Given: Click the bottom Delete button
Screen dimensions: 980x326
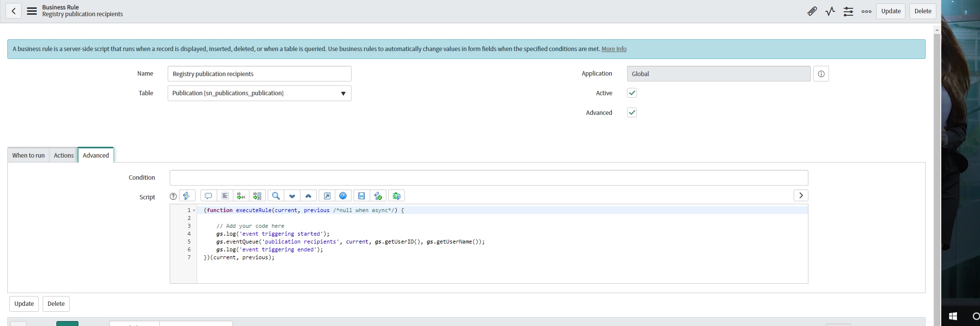Looking at the screenshot, I should click(x=56, y=304).
